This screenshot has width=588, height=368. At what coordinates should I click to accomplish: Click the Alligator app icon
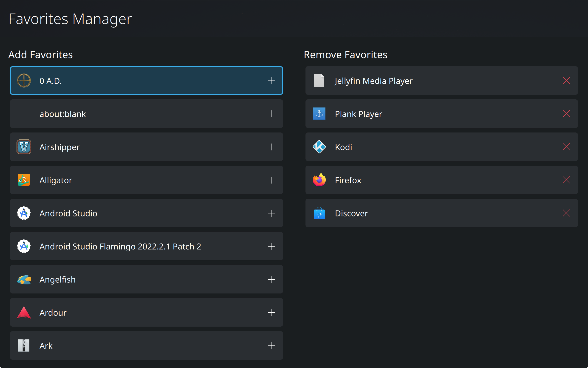(24, 180)
